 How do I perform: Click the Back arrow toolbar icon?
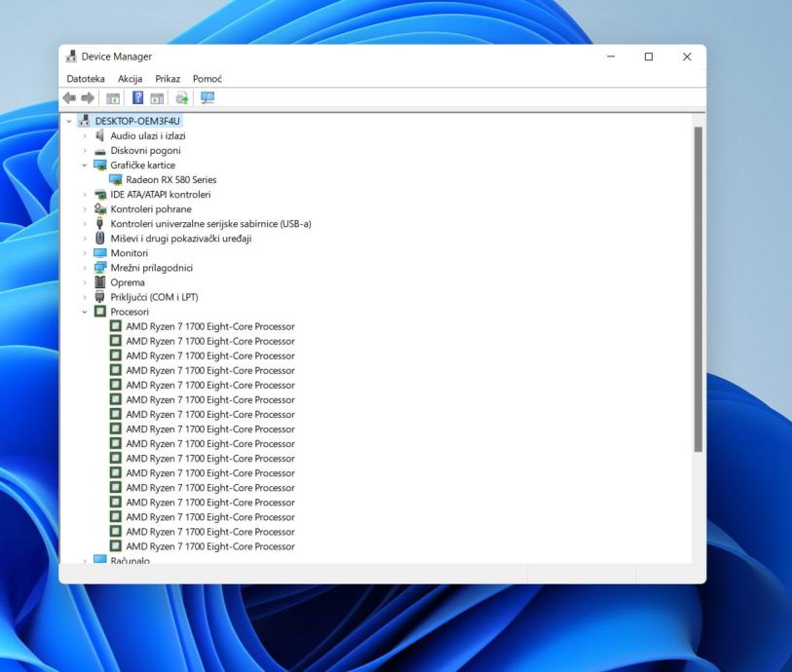pos(69,97)
